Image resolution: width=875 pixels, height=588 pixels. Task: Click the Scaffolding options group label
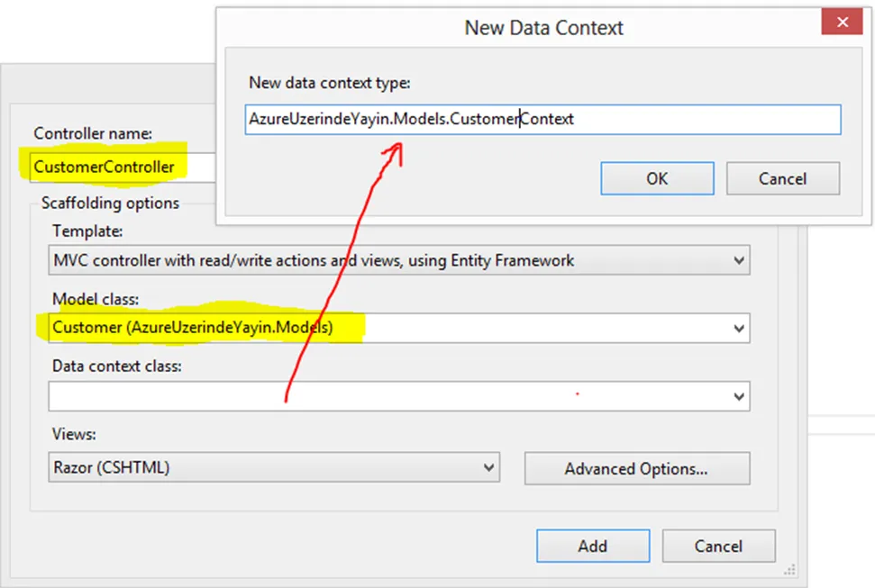coord(110,204)
